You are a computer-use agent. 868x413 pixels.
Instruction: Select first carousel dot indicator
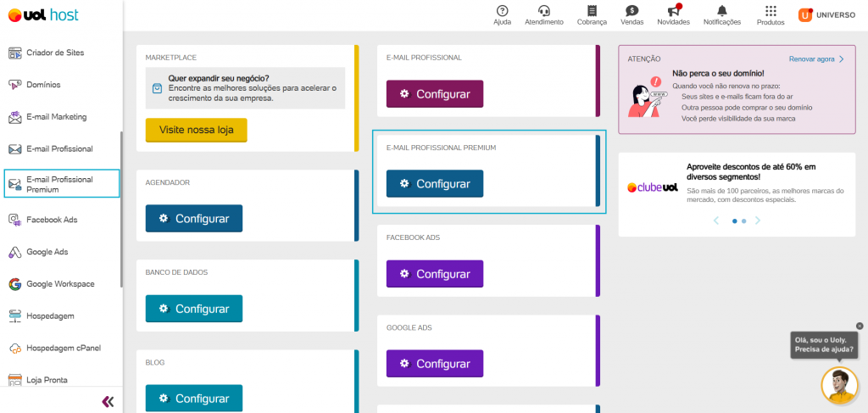(735, 220)
